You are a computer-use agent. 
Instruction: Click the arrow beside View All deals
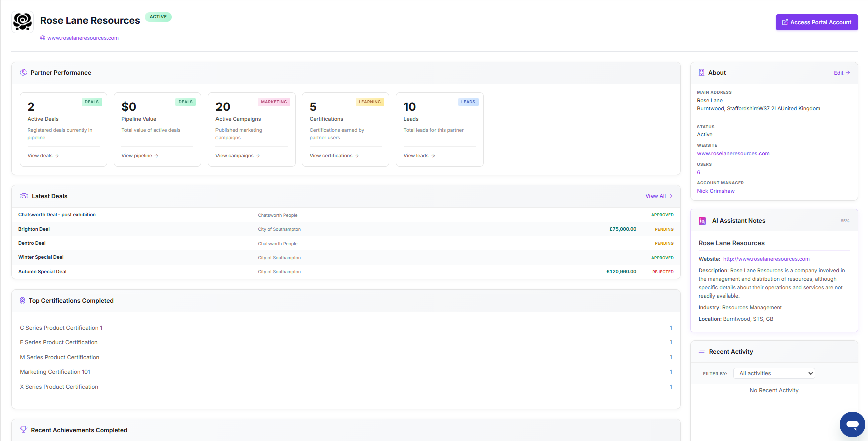(x=670, y=196)
